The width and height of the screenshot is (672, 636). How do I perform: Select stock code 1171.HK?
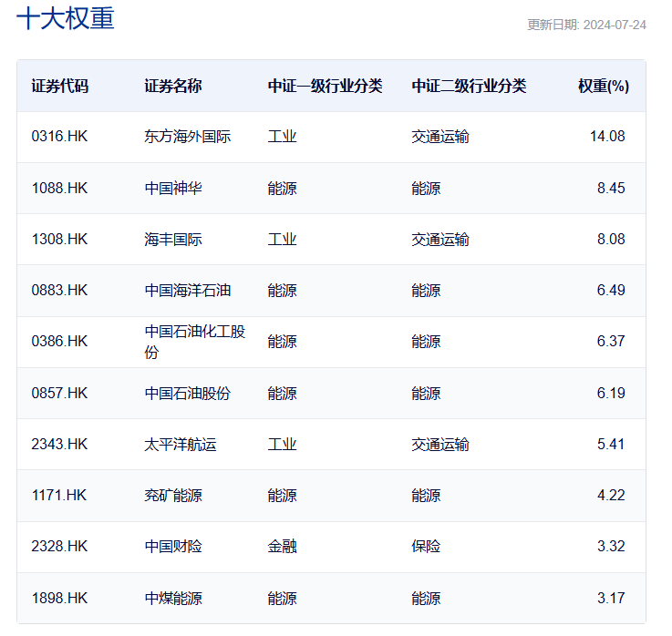point(58,495)
